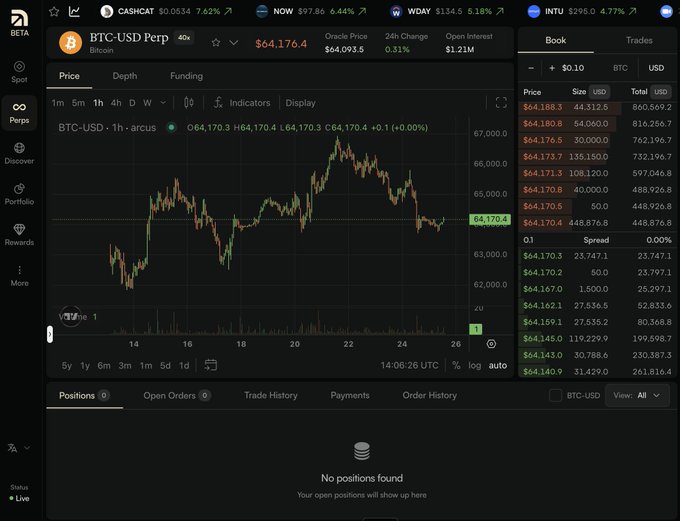Viewport: 680px width, 521px height.
Task: Increase order book tick size with plus
Action: [552, 68]
